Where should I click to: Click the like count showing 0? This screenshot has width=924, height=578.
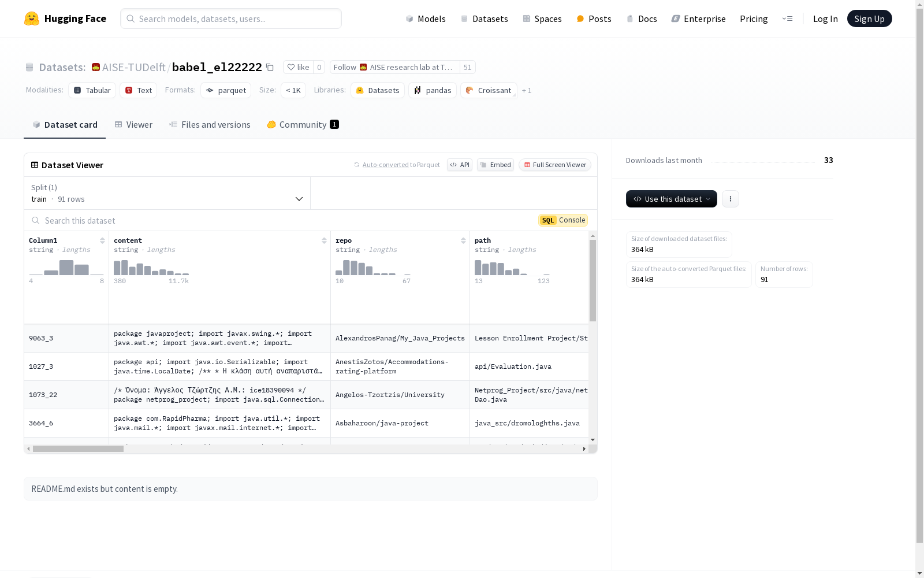[x=319, y=67]
